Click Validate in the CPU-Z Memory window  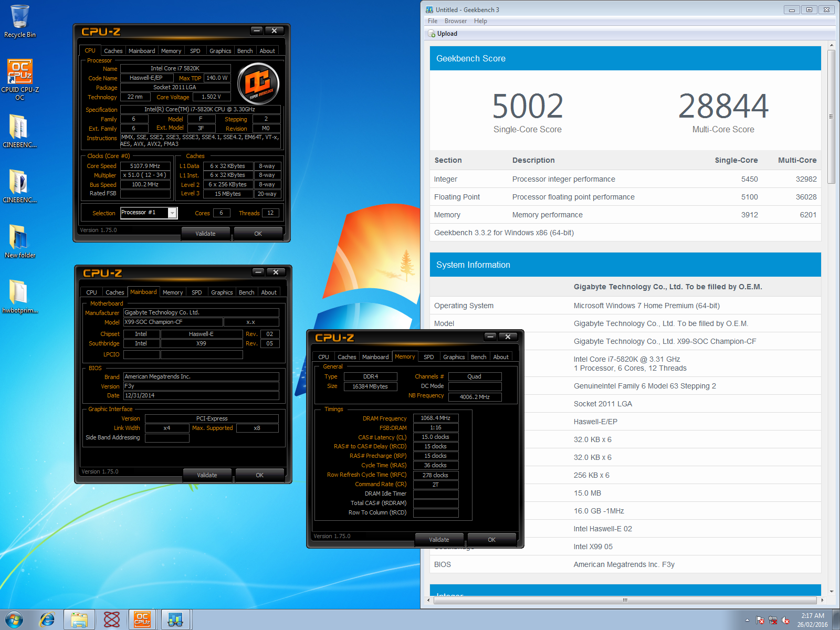tap(439, 540)
